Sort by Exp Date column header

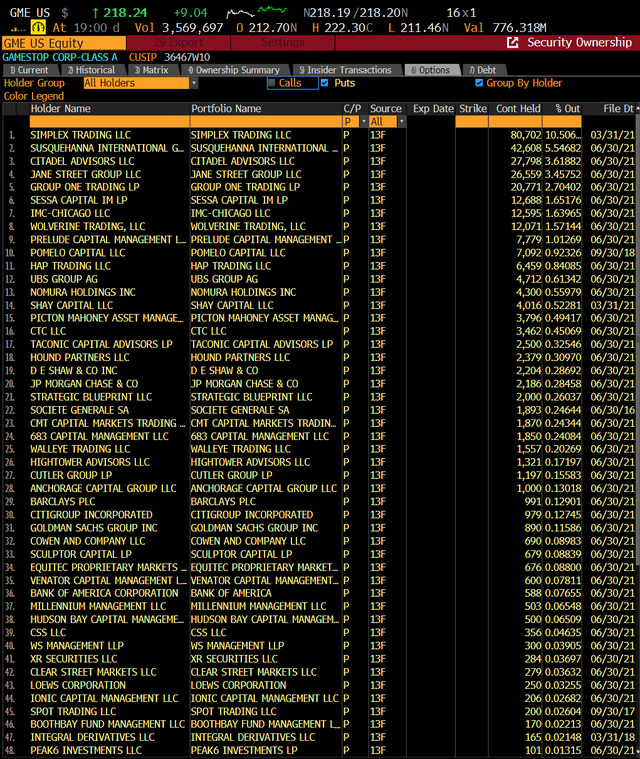(x=433, y=108)
